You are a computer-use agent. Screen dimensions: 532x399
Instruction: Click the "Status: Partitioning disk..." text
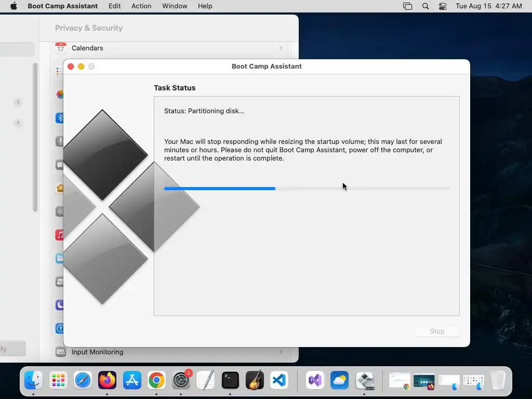204,111
